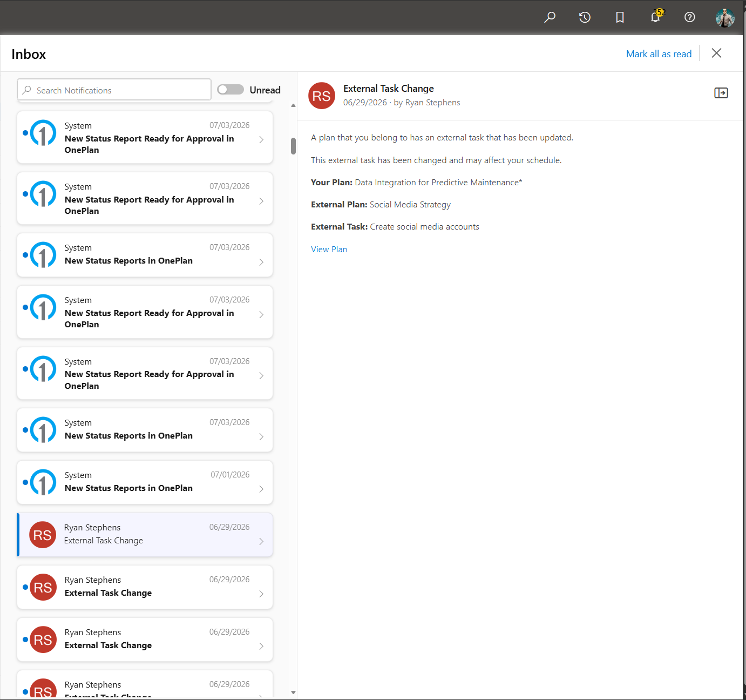Screen dimensions: 746x700
Task: Click the Inbox heading
Action: click(x=29, y=54)
